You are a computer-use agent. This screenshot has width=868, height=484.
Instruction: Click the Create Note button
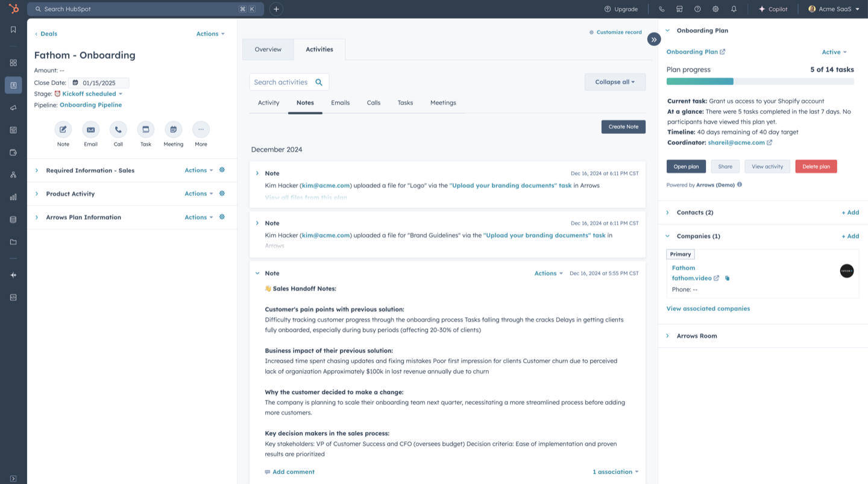tap(623, 127)
